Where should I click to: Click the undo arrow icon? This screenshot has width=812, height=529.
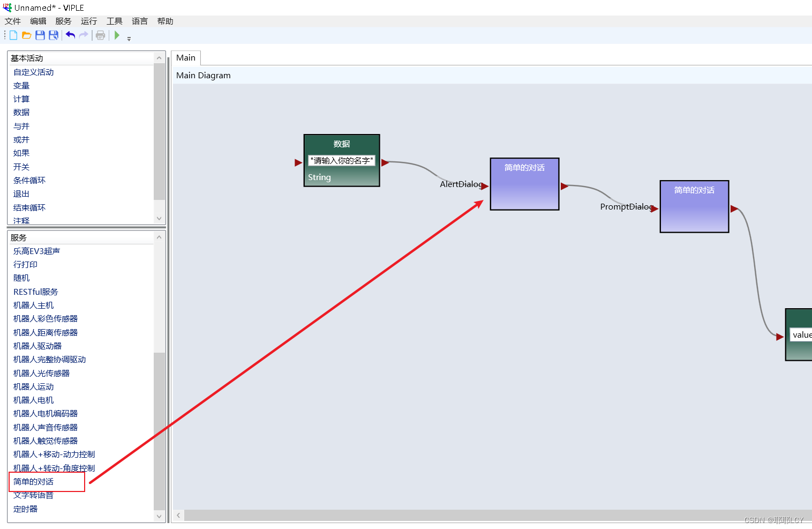coord(70,35)
